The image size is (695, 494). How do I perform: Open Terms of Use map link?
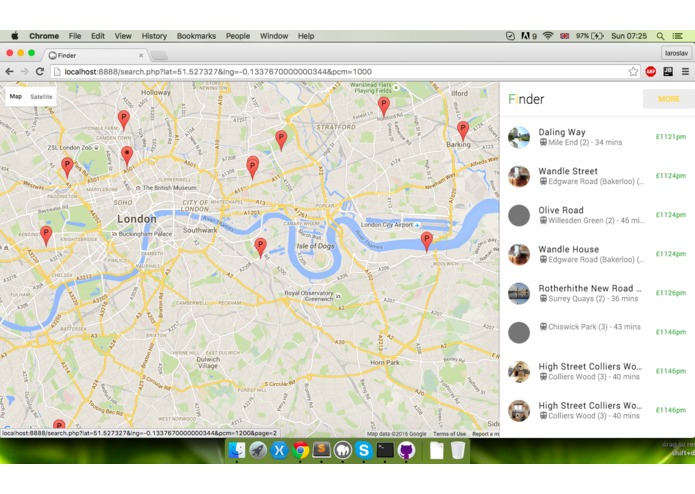[449, 434]
